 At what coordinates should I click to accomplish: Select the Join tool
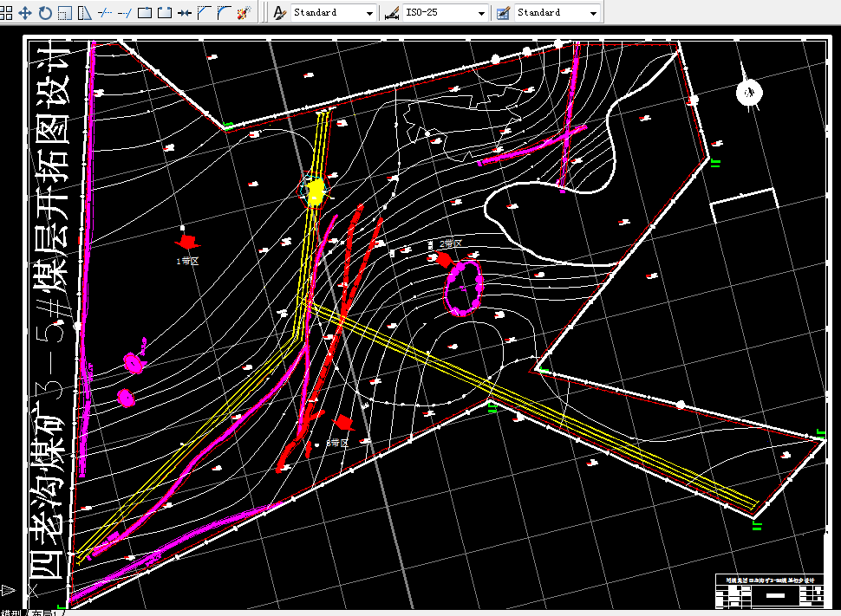(x=185, y=12)
